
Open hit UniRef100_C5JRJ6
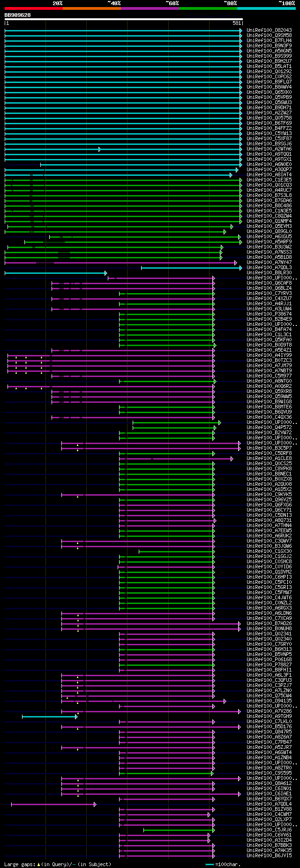tap(269, 830)
